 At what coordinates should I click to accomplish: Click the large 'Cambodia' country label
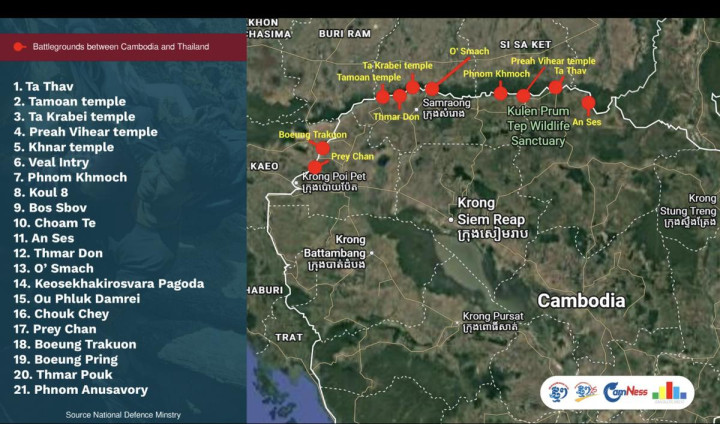[x=581, y=301]
